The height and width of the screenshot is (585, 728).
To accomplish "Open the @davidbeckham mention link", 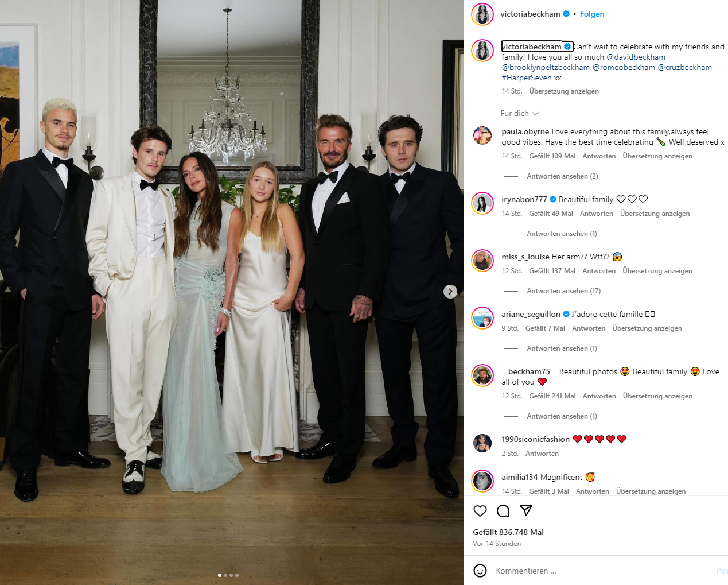I will click(636, 57).
